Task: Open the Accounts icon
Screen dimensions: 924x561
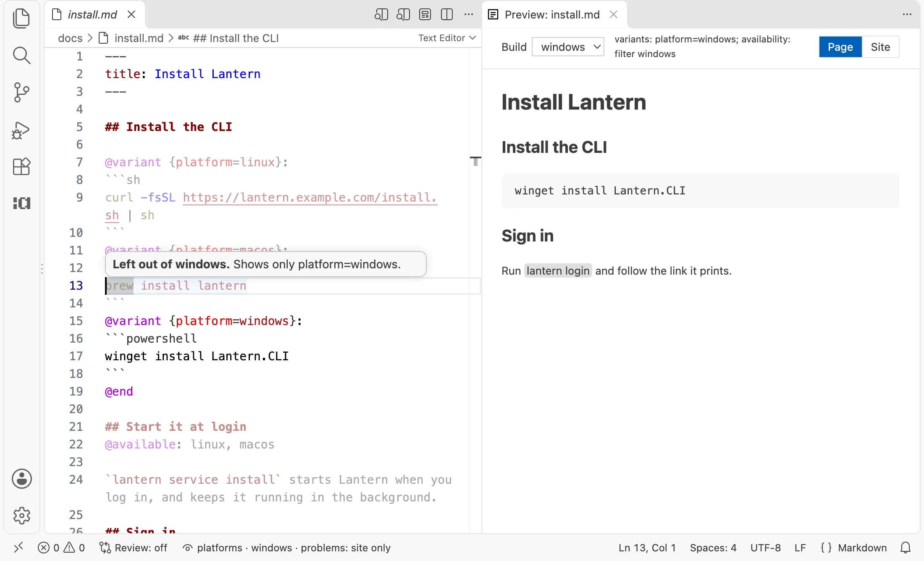Action: [x=21, y=479]
